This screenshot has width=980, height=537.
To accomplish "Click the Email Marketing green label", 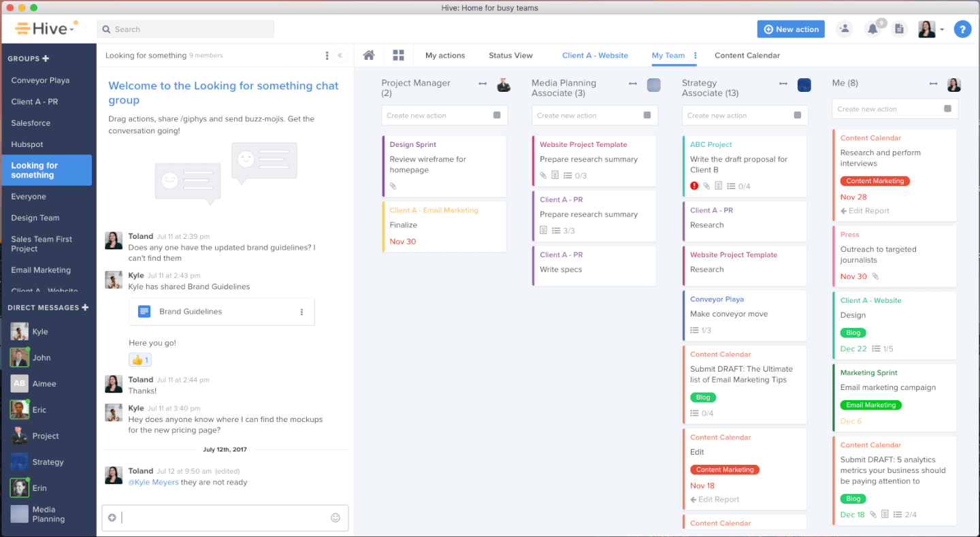I will coord(870,405).
